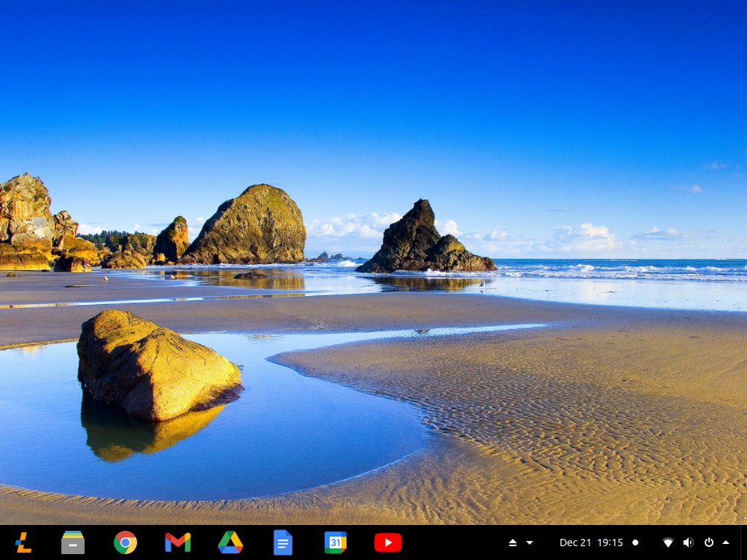The width and height of the screenshot is (747, 560).
Task: Click the notification dot indicator
Action: tap(635, 542)
